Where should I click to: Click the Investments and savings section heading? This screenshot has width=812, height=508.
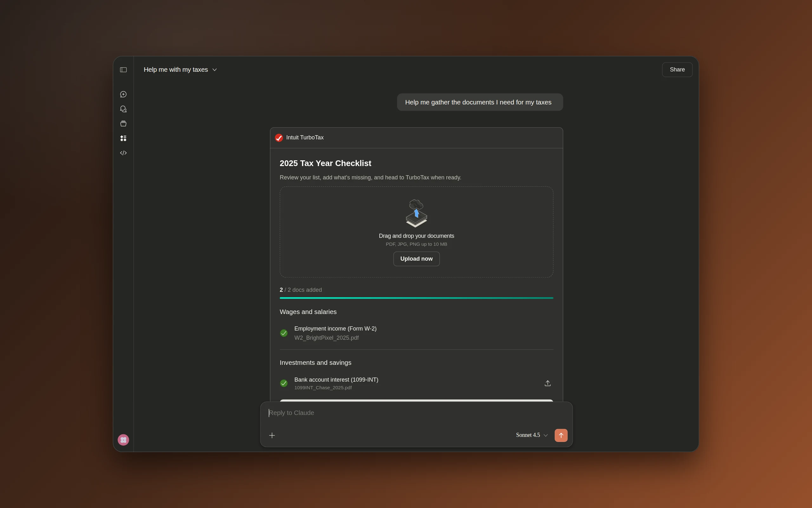pyautogui.click(x=315, y=363)
